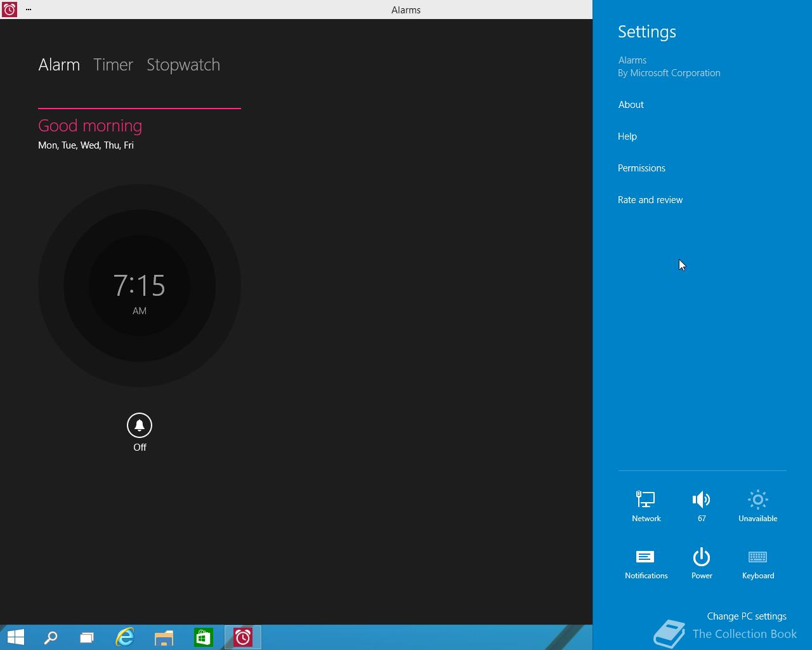
Task: Toggle the alarm bell On/Off button
Action: (140, 425)
